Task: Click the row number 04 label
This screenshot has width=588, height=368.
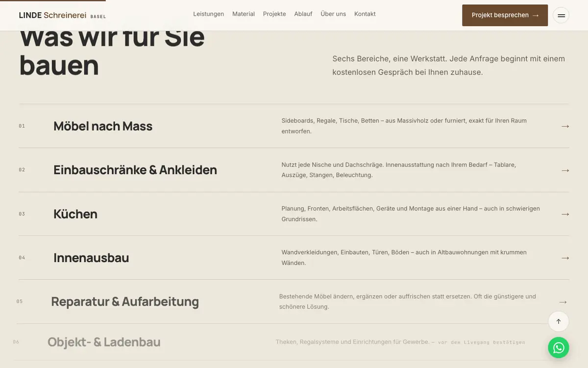Action: coord(22,258)
